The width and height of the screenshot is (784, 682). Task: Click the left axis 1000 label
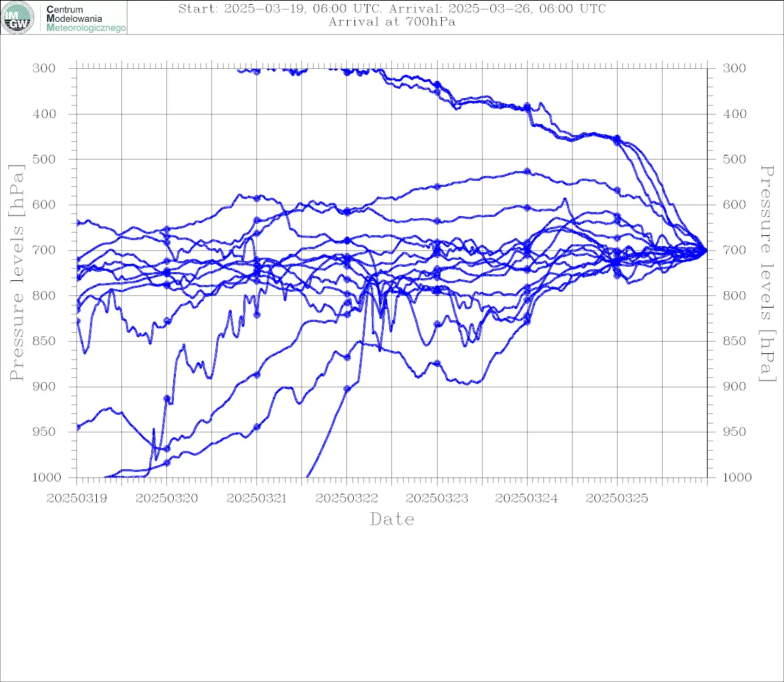[x=47, y=477]
